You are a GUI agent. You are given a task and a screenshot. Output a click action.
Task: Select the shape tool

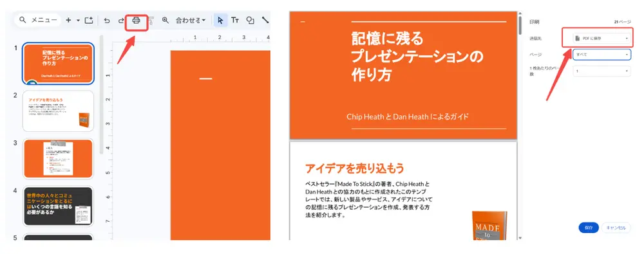tap(250, 20)
